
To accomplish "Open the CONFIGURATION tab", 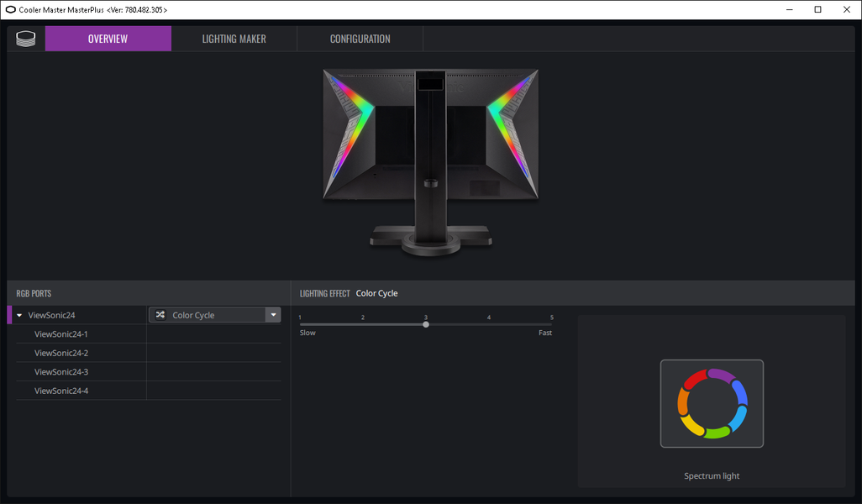I will [x=360, y=39].
